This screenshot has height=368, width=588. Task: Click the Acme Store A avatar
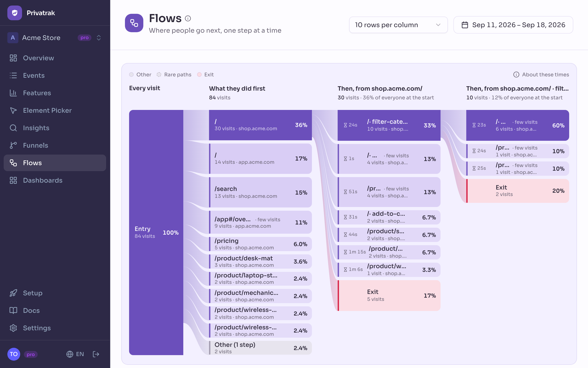pos(13,38)
